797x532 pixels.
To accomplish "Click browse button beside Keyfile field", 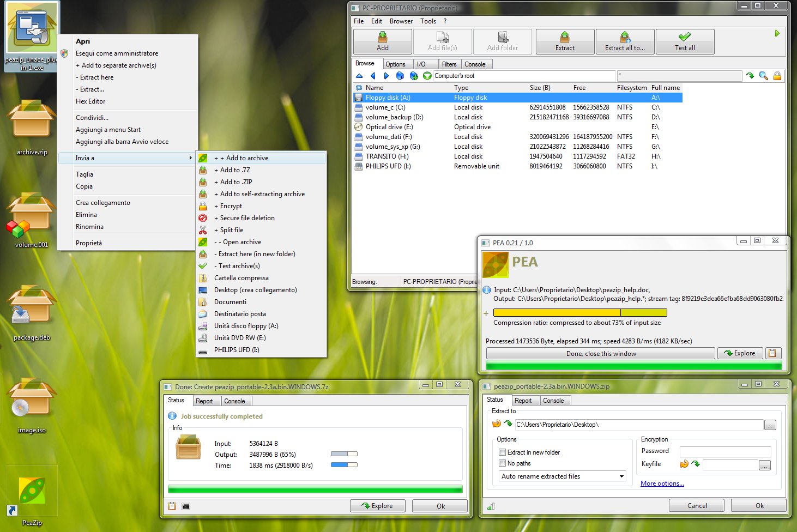I will 764,465.
